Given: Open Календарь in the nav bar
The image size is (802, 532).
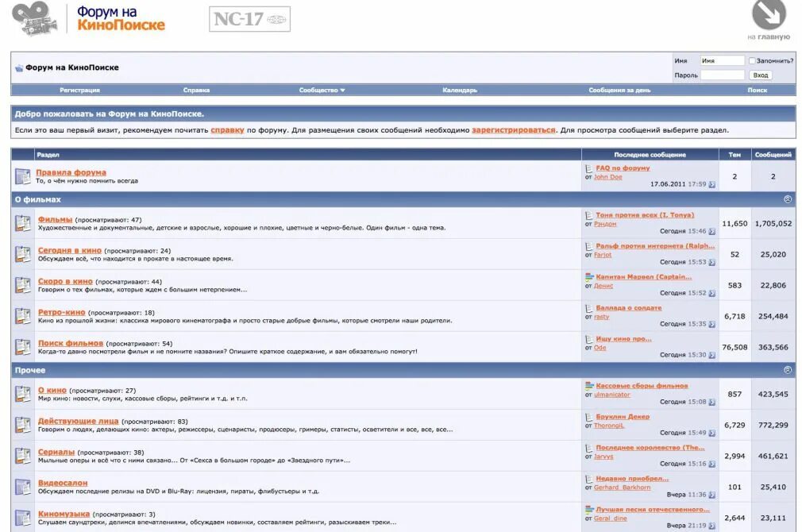Looking at the screenshot, I should (460, 90).
